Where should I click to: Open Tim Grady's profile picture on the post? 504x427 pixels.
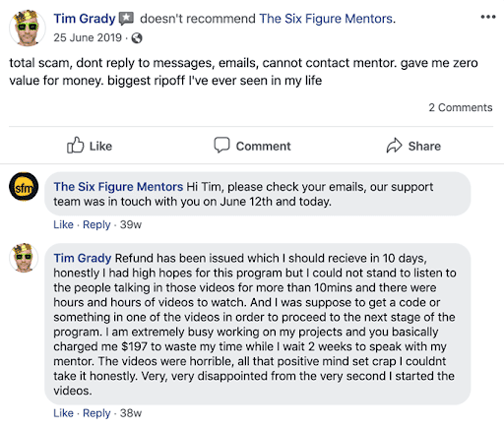(x=28, y=28)
